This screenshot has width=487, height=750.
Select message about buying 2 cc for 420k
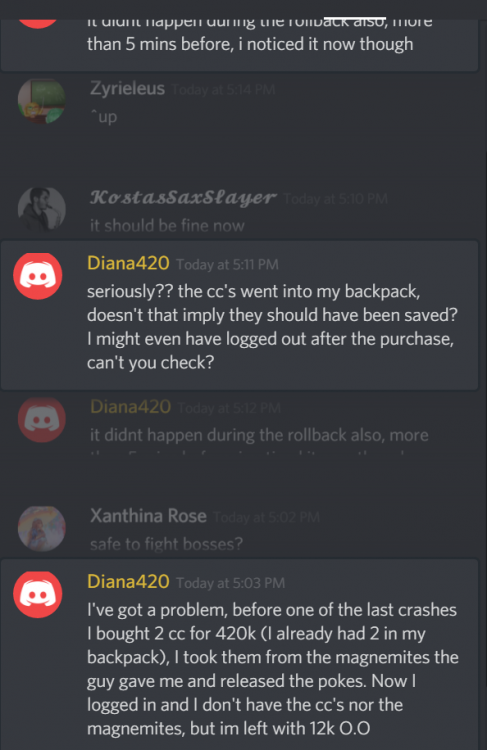(x=273, y=669)
